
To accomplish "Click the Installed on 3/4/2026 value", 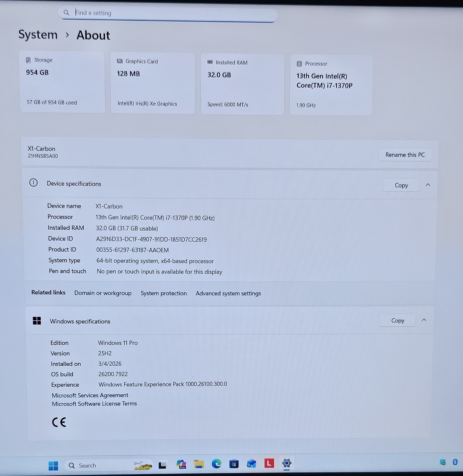I will click(110, 364).
